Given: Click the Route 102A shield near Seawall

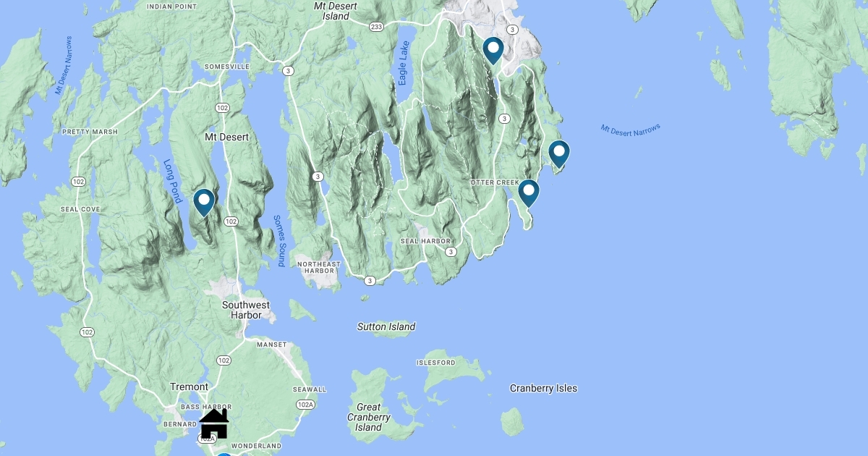Looking at the screenshot, I should [305, 405].
